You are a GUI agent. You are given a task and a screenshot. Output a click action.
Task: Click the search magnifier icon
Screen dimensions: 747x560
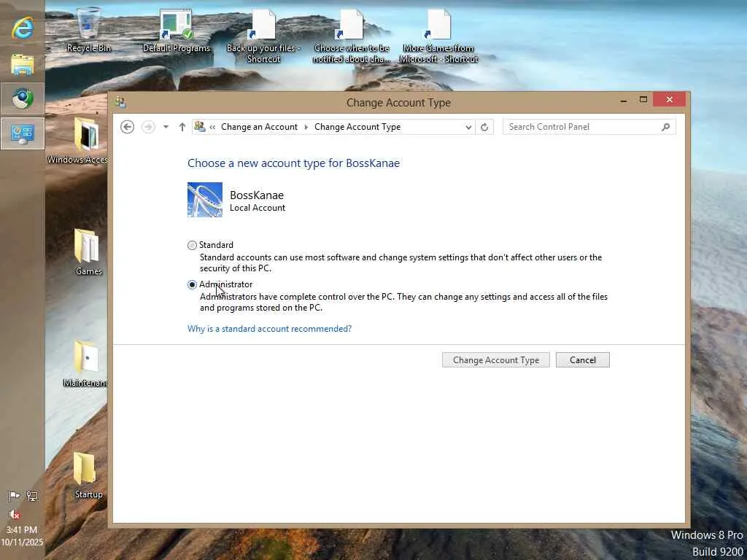[665, 127]
